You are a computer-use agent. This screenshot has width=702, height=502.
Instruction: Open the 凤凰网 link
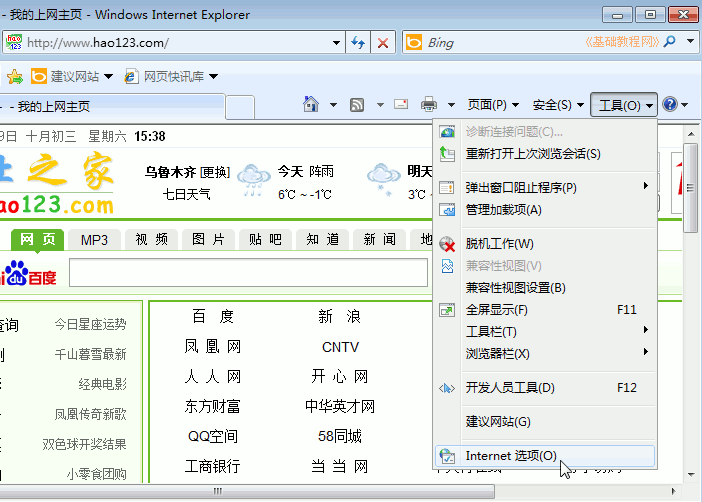click(x=213, y=347)
